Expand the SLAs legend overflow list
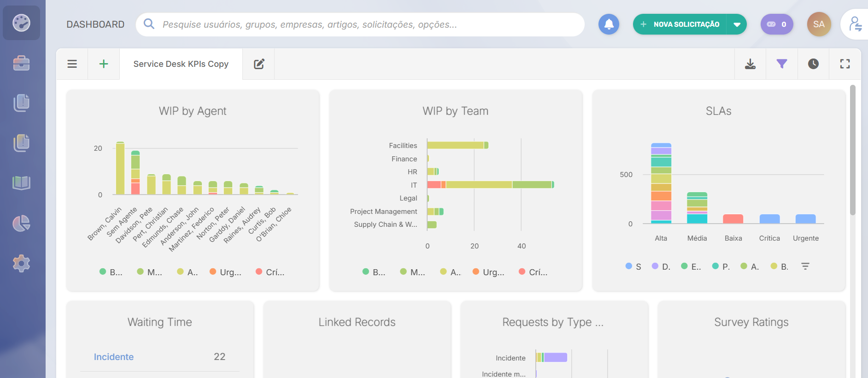The width and height of the screenshot is (868, 378). 805,266
